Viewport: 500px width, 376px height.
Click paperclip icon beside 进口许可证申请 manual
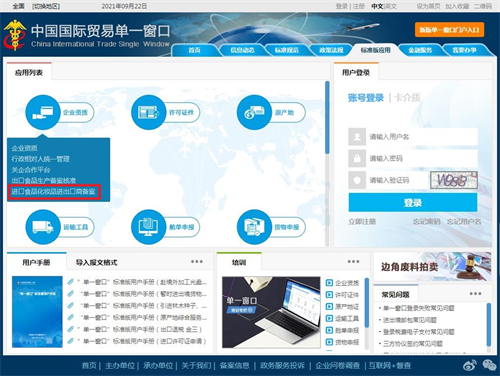70,341
